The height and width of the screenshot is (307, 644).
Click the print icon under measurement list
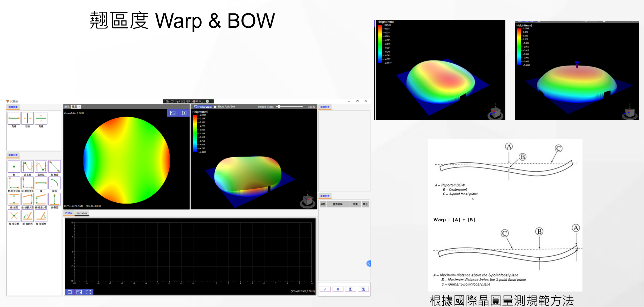(338, 289)
